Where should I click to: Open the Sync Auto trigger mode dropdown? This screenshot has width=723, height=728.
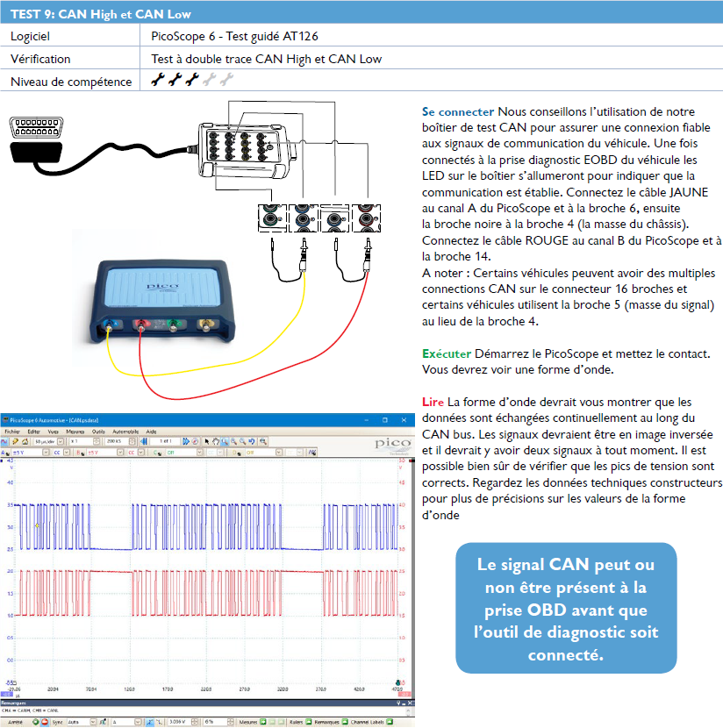click(93, 722)
